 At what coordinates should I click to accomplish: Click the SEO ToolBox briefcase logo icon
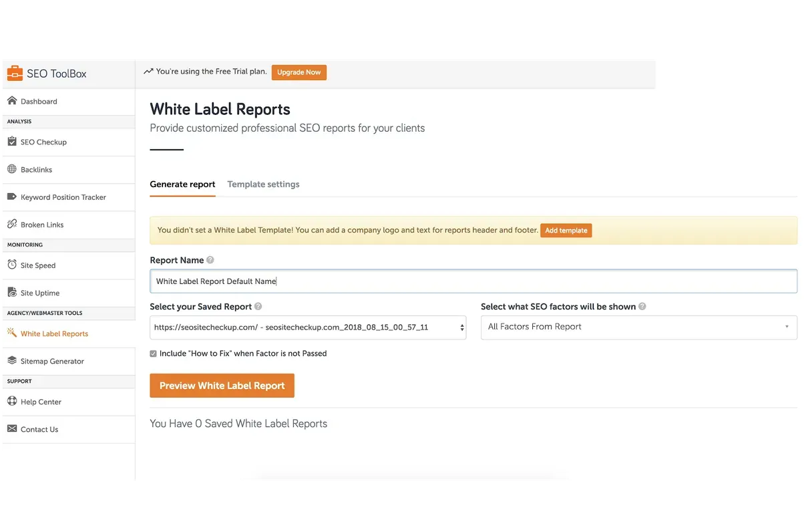[15, 73]
